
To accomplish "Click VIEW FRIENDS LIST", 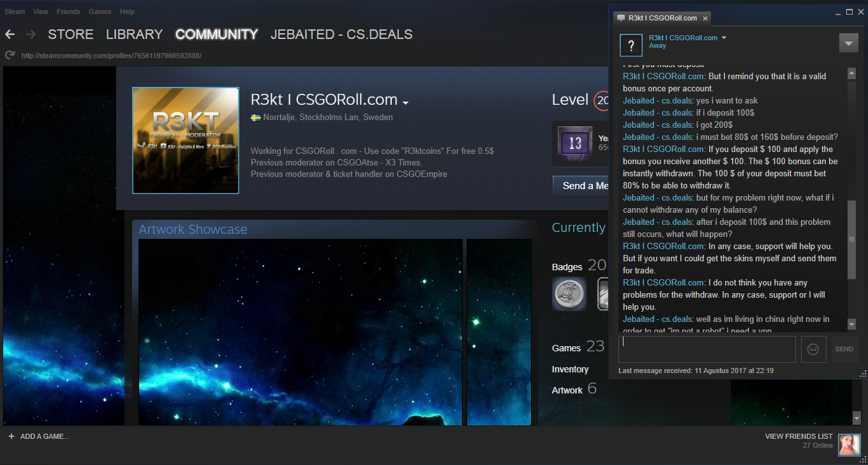I will tap(798, 436).
